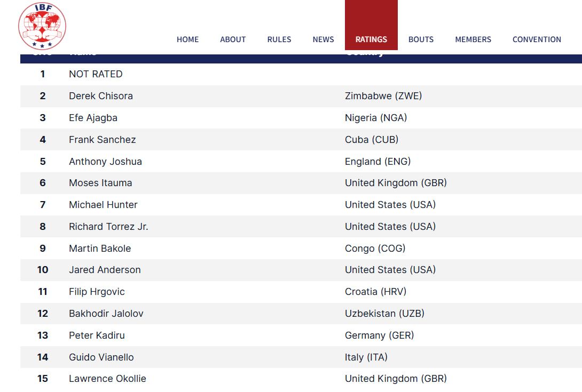This screenshot has height=392, width=582.
Task: Open the CONVENTION menu item
Action: (537, 39)
